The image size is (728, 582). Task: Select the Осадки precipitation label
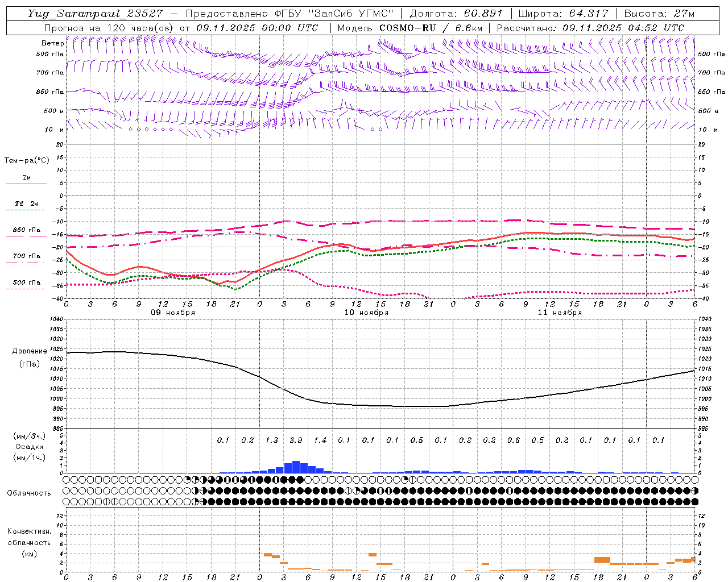30,447
